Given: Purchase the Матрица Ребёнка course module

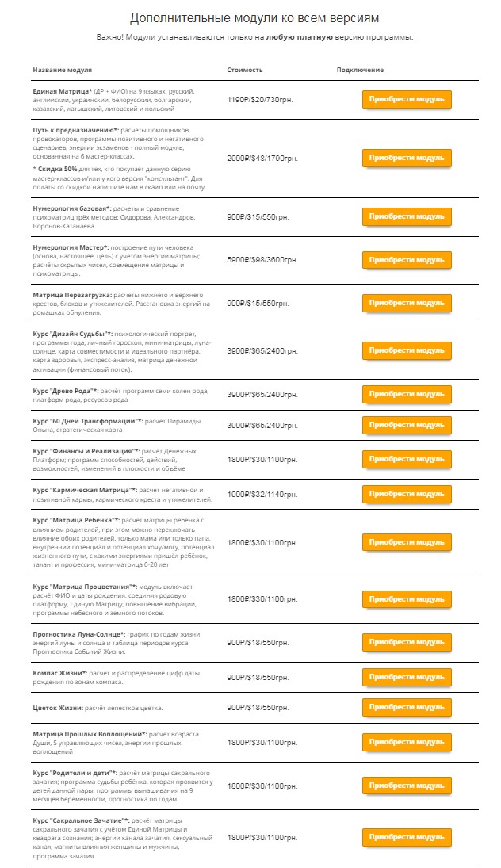Looking at the screenshot, I should [x=407, y=542].
